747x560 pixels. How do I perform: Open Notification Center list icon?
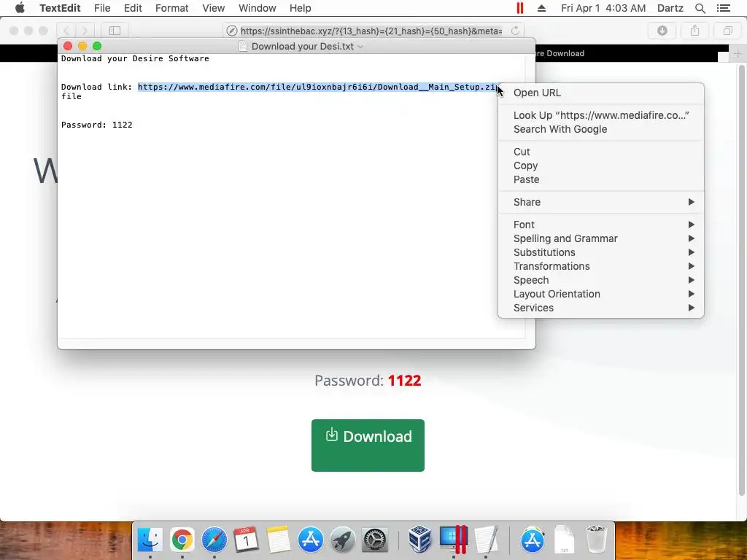[x=723, y=8]
